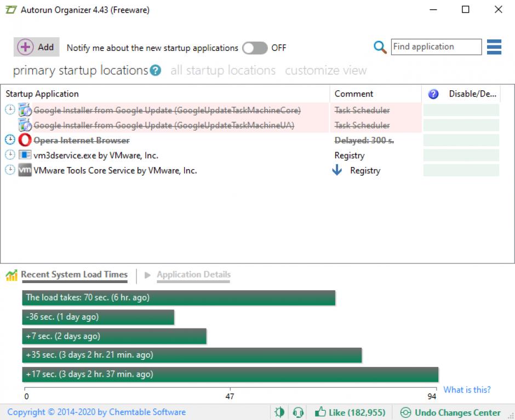The height and width of the screenshot is (420, 515).
Task: Click the blue question icon in Disable/Delete header
Action: pos(433,94)
